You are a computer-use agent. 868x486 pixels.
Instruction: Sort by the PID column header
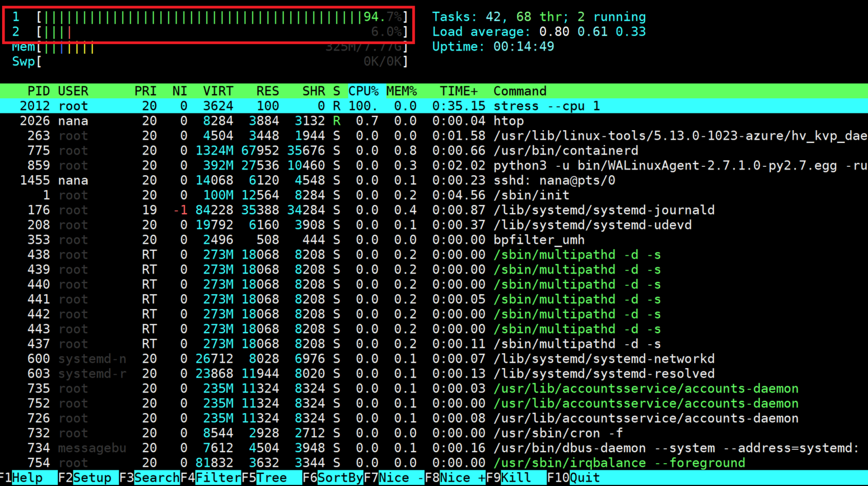tap(38, 91)
